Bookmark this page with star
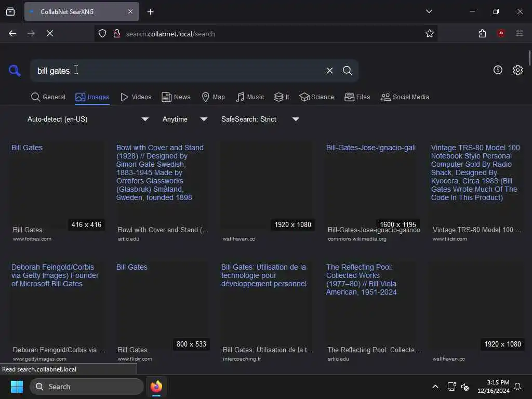Image resolution: width=532 pixels, height=399 pixels. [430, 34]
